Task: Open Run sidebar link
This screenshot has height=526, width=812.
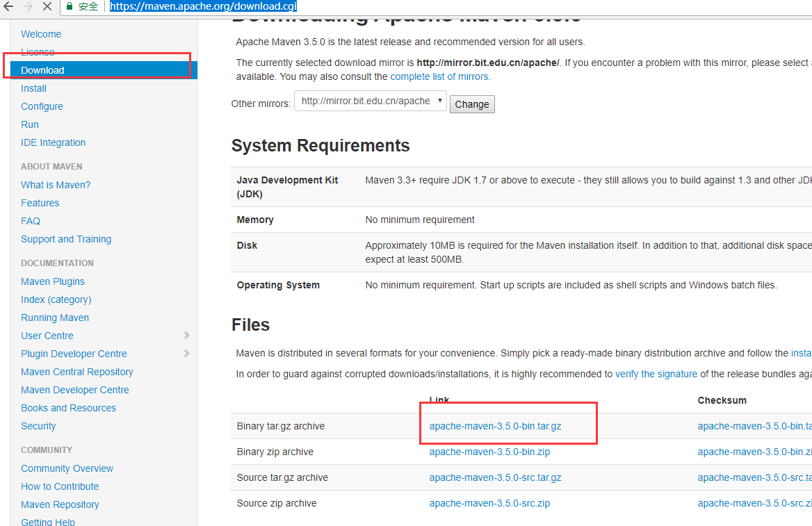Action: 29,125
